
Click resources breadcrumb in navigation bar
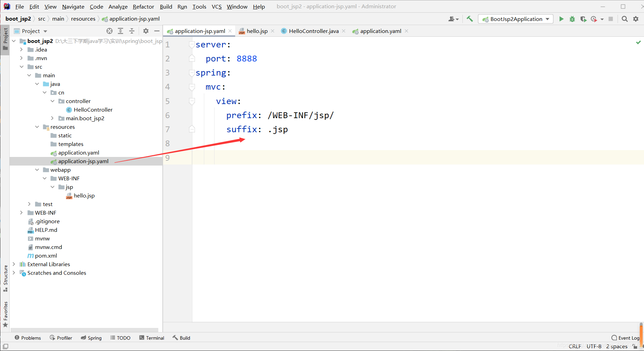[83, 19]
